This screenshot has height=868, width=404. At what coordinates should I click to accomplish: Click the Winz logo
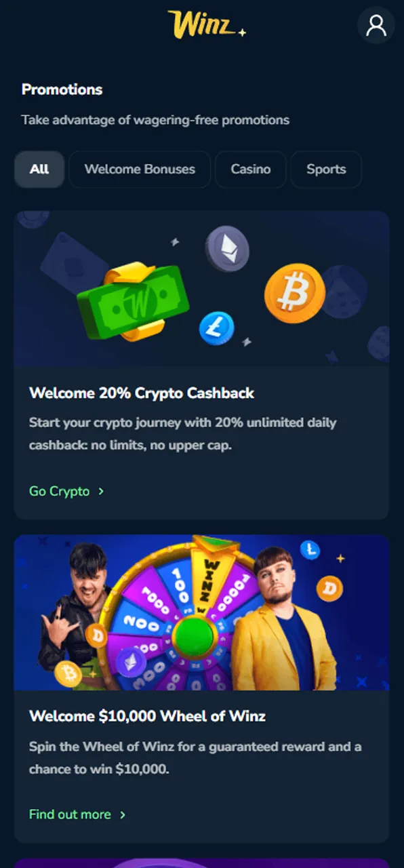206,24
